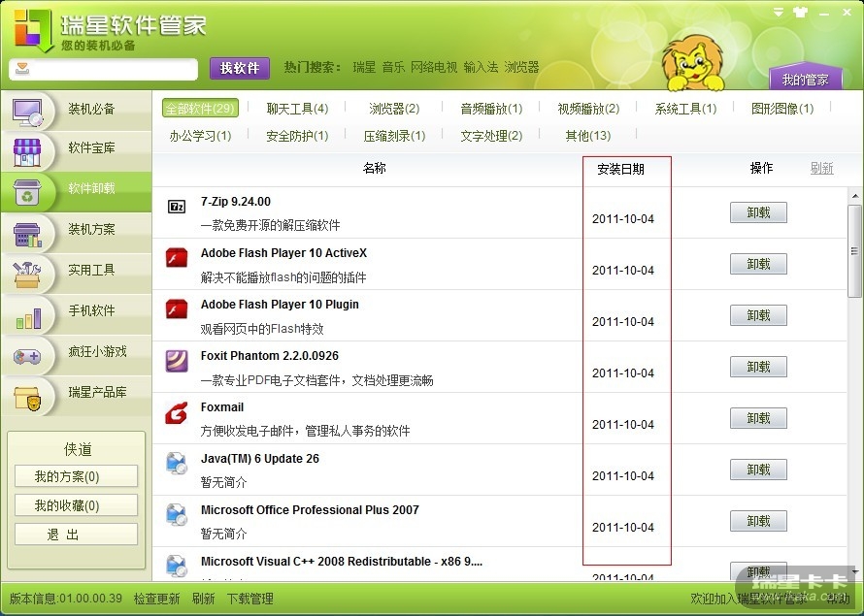Click the 装机方案 sidebar icon
Viewport: 864px width, 616px height.
(x=27, y=235)
